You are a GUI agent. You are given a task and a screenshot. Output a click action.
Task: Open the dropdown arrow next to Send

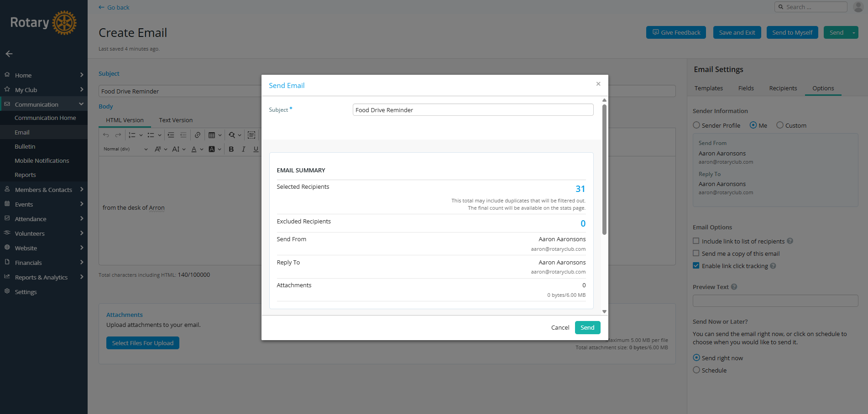click(853, 33)
